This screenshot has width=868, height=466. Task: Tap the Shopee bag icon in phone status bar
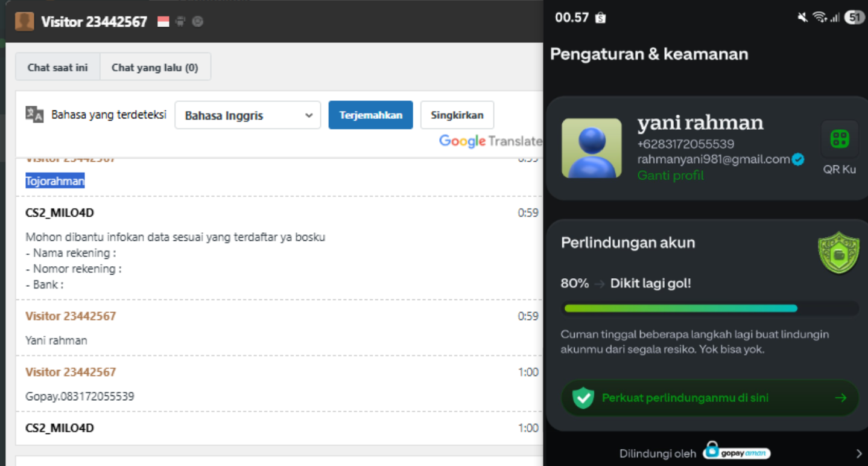point(600,18)
